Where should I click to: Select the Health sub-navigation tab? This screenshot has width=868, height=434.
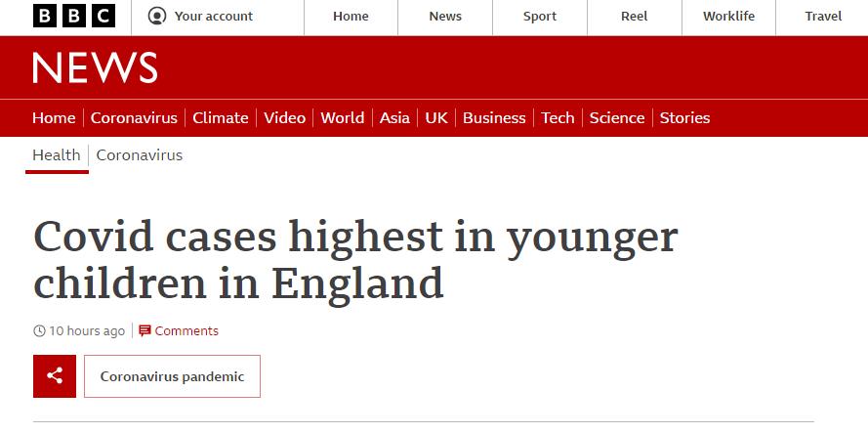(x=57, y=155)
